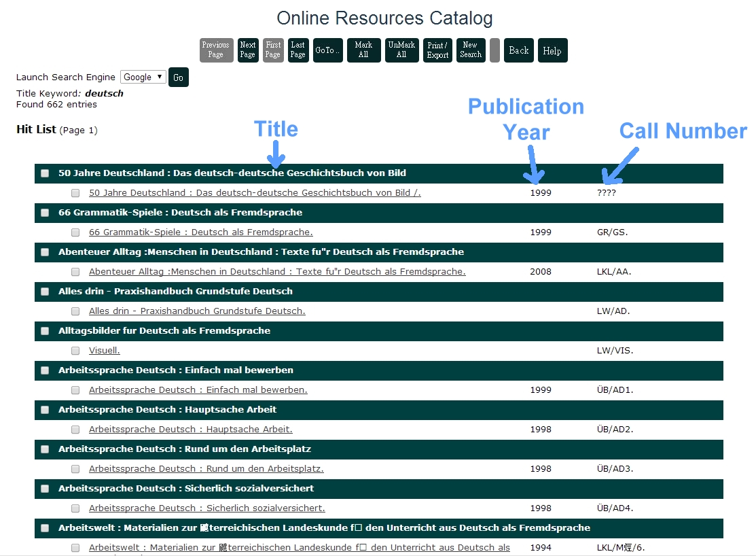Open the Arbeitswelt Materialien Landeskunde record link
The image size is (756, 556).
point(299,548)
